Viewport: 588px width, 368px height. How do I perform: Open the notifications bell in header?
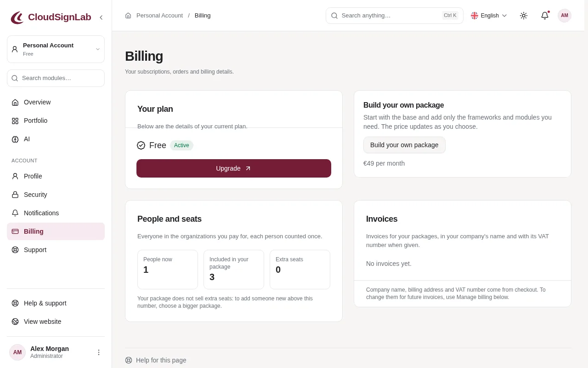click(x=545, y=16)
